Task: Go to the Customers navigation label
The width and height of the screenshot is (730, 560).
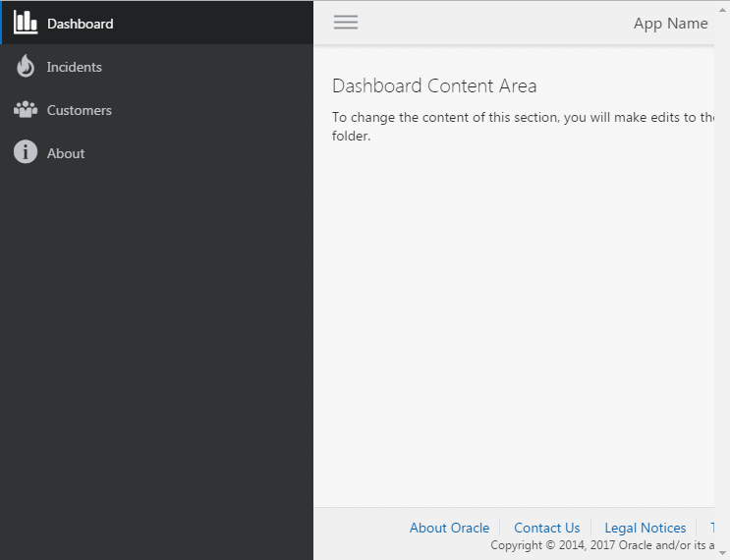Action: [80, 110]
